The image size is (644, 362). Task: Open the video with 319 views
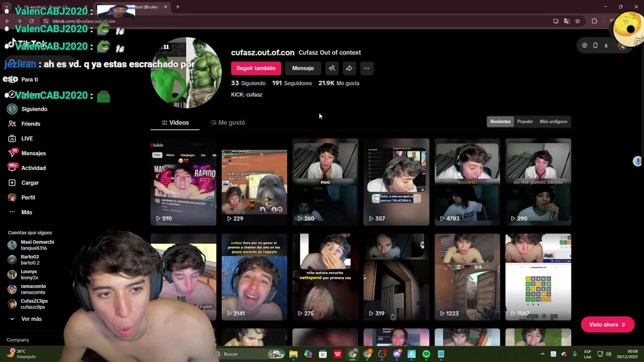pos(396,277)
